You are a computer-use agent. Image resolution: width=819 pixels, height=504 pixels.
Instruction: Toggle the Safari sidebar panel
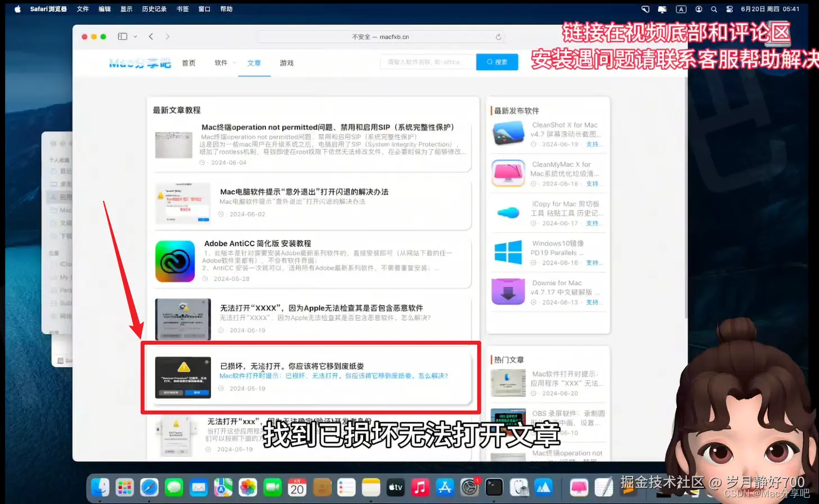point(122,35)
